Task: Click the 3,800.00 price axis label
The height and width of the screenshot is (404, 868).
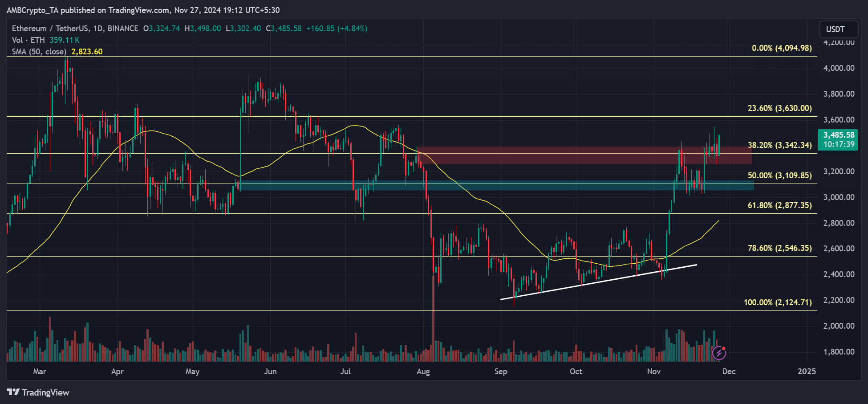Action: [x=839, y=94]
